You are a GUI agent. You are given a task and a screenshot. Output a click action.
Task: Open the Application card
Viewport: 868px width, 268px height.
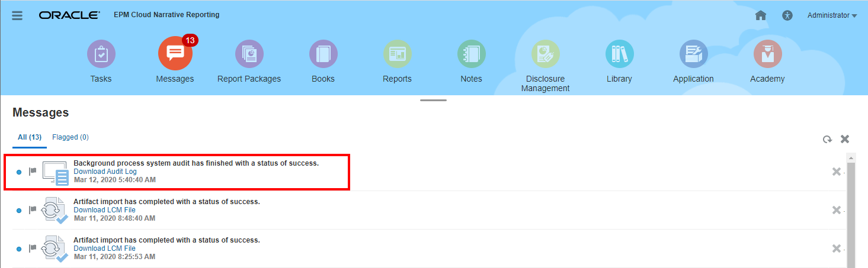coord(693,61)
